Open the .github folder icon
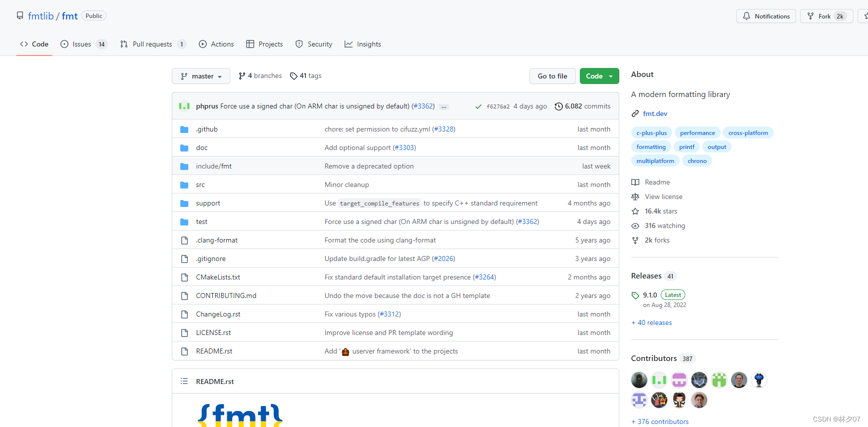Screen dimensions: 868x427 pyautogui.click(x=184, y=129)
